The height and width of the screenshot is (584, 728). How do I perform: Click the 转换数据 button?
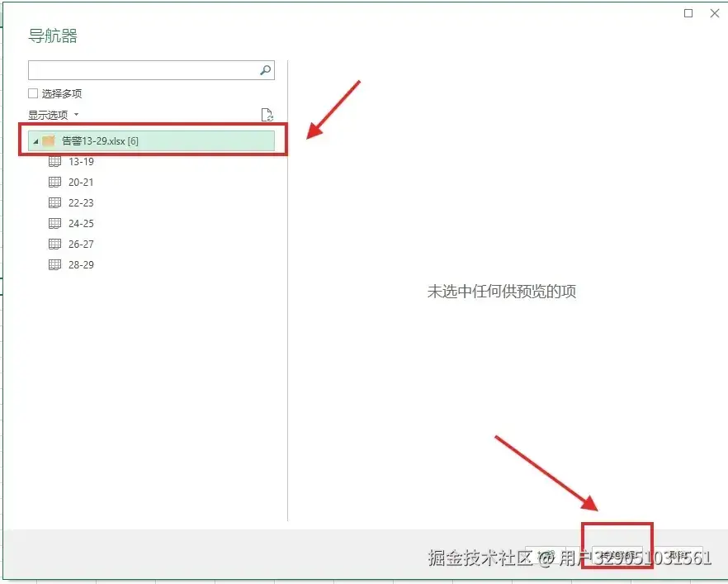point(617,553)
